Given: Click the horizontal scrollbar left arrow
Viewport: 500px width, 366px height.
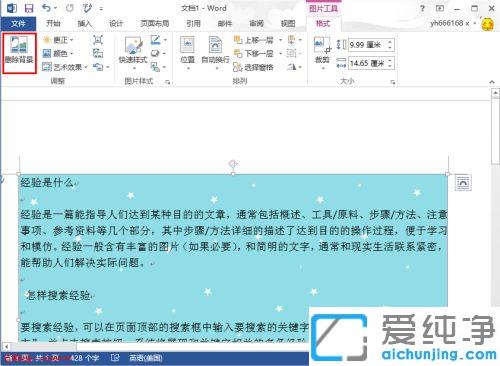Looking at the screenshot, I should [6, 347].
